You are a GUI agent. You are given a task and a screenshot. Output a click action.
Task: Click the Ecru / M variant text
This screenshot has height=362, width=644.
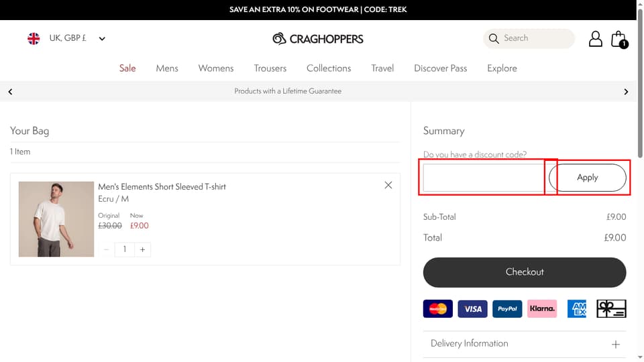coord(113,198)
